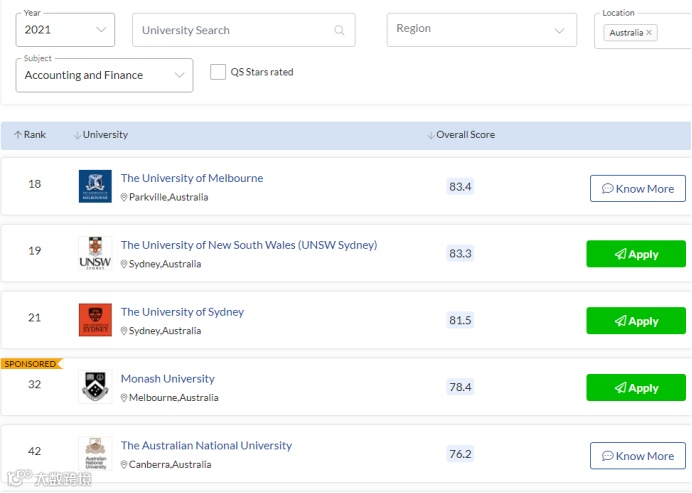Open The University of Sydney link
The height and width of the screenshot is (493, 692).
click(x=182, y=312)
